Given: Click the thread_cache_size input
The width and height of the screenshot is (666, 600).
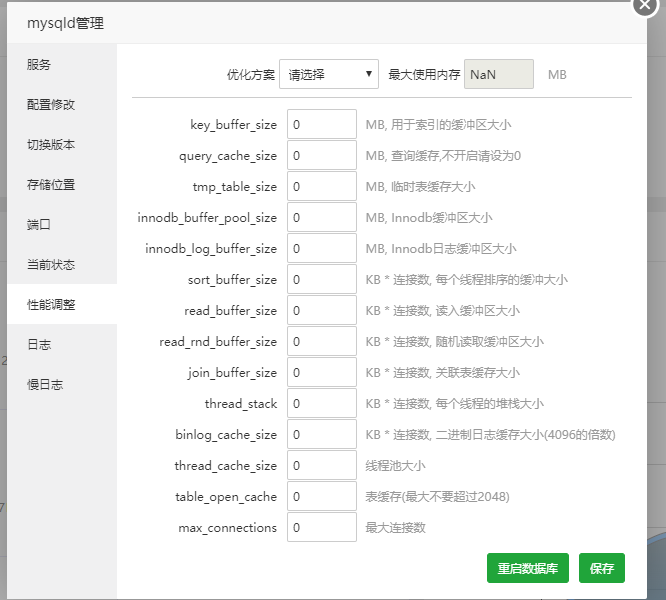Looking at the screenshot, I should pos(322,465).
